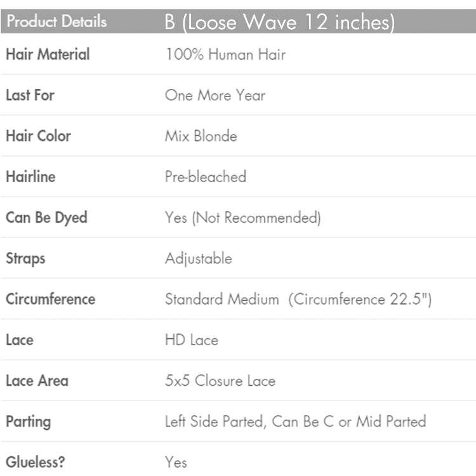Select the One More Year text
This screenshot has height=476, width=476.
[x=215, y=95]
